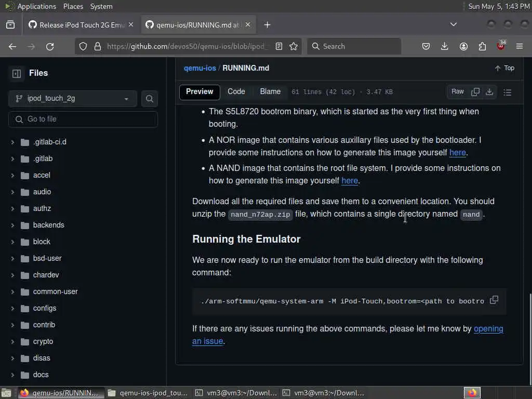This screenshot has width=532, height=399.
Task: Open the 'opening an issue' link
Action: tap(488, 329)
